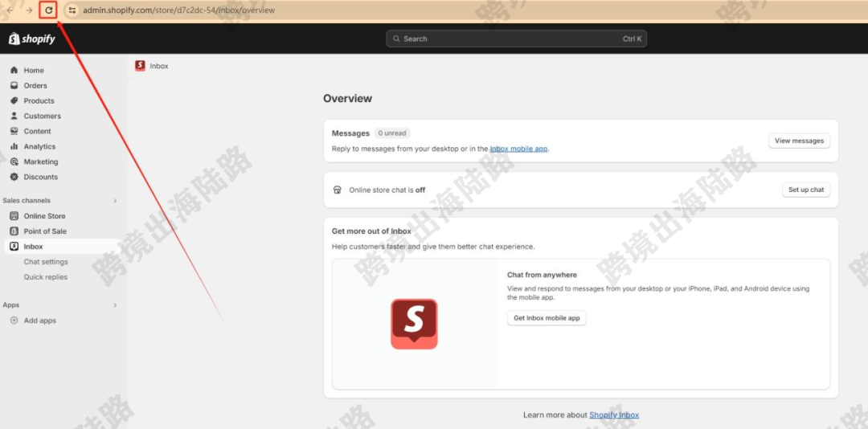Expand the Apps section chevron
Screen dimensions: 868x429
pos(115,305)
